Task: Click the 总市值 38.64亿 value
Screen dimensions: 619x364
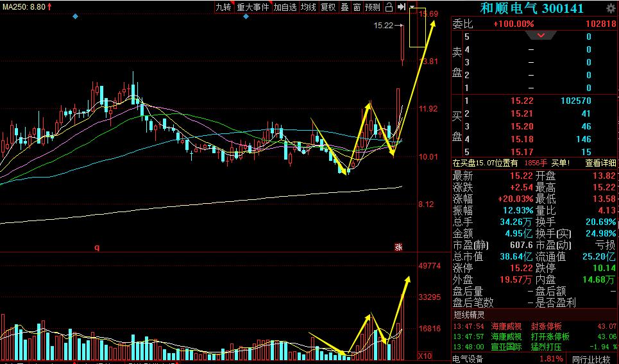Action: click(x=516, y=257)
